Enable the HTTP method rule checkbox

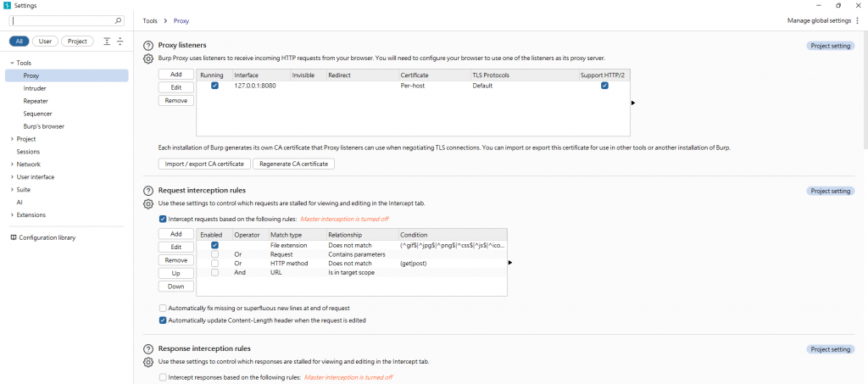tap(214, 264)
